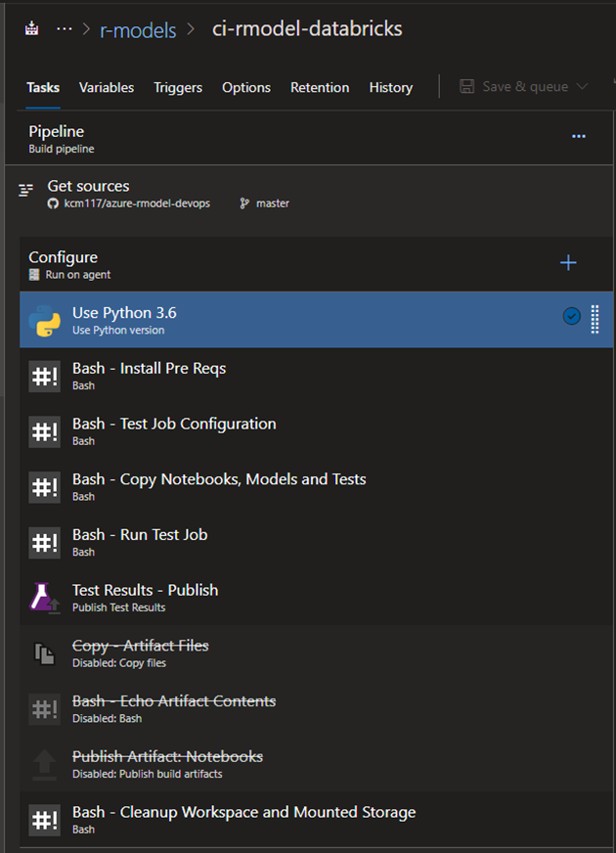The width and height of the screenshot is (616, 853).
Task: Click the Run on agent server icon
Action: click(x=34, y=275)
